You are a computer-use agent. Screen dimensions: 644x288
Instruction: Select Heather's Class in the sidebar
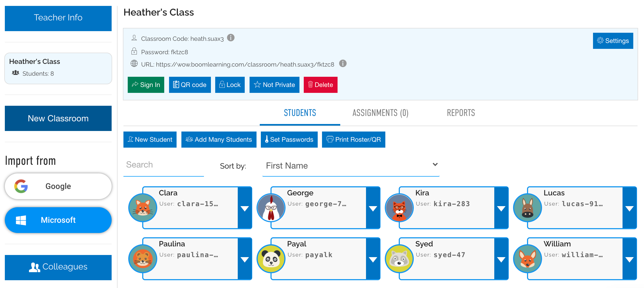click(x=58, y=68)
